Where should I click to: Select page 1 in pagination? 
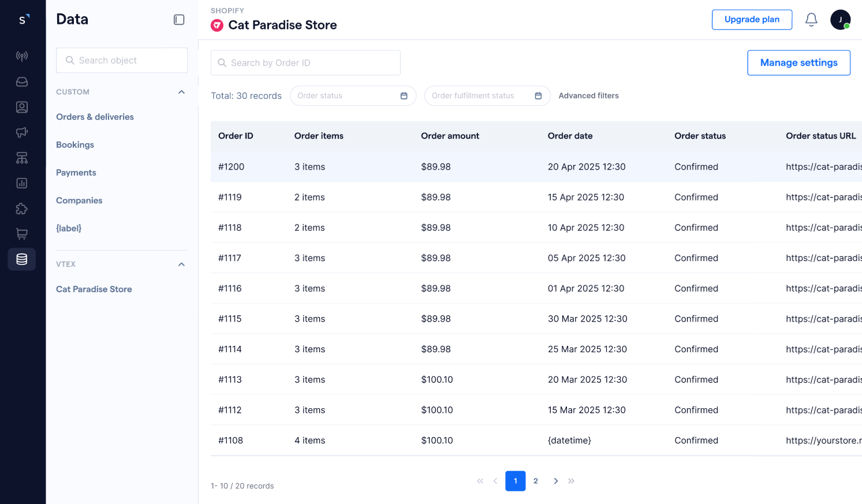tap(516, 481)
